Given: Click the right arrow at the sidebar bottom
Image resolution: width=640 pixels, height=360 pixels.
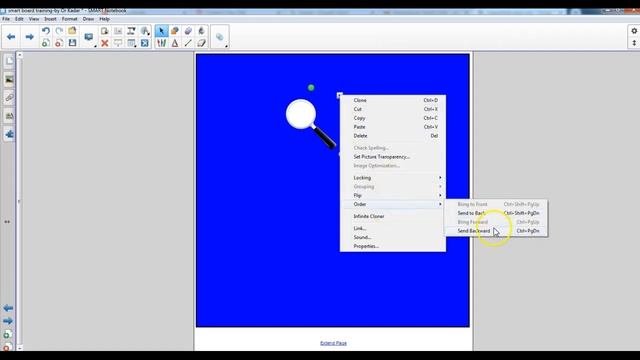Looking at the screenshot, I should point(8,321).
